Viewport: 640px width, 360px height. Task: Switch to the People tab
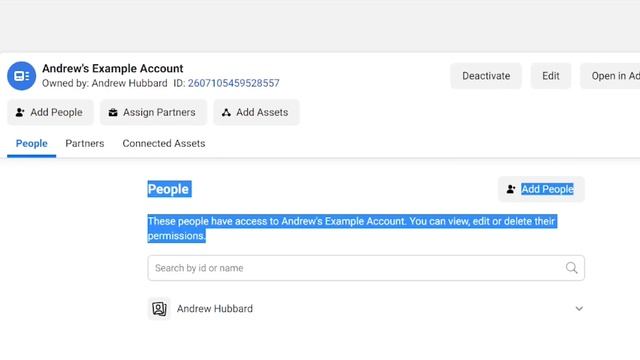tap(31, 144)
